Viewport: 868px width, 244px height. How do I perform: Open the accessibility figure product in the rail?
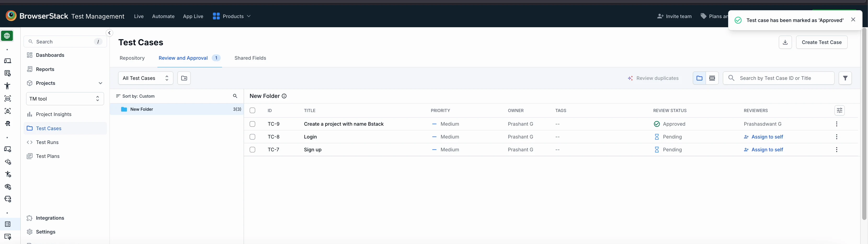point(7,86)
